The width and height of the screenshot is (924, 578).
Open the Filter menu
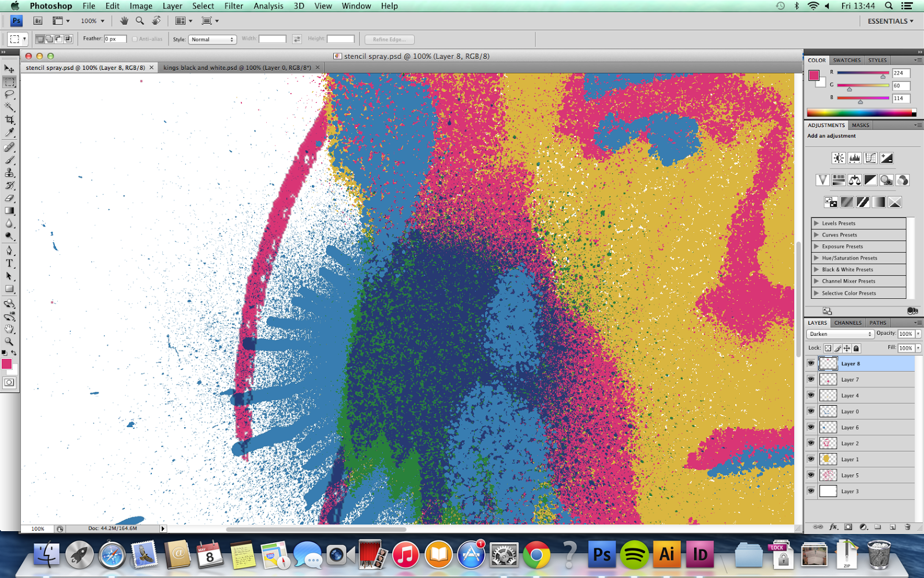pyautogui.click(x=233, y=6)
